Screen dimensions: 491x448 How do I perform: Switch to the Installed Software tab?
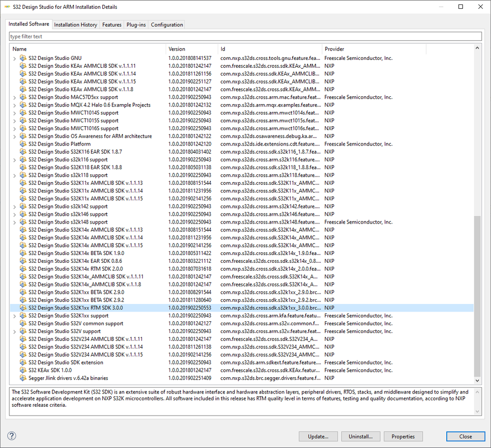[x=29, y=24]
